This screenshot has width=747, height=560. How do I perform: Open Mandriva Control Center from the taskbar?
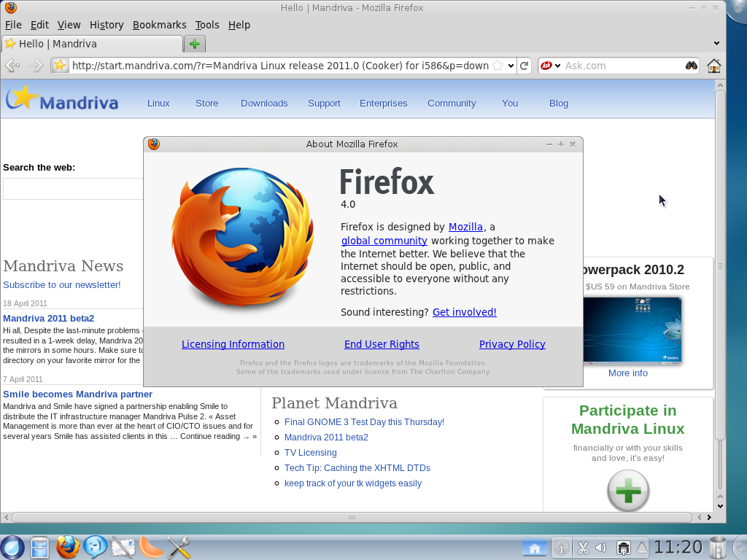(177, 547)
